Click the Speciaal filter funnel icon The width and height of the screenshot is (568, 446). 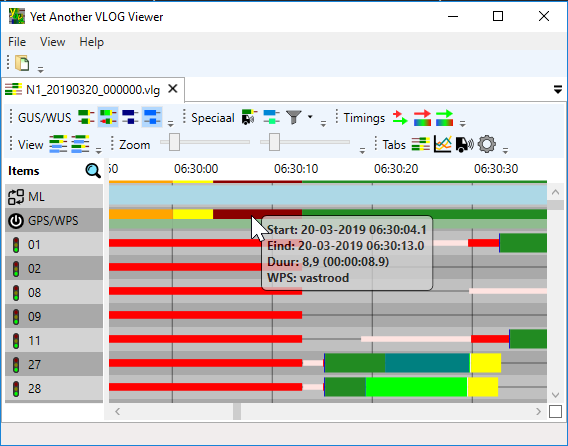(294, 117)
